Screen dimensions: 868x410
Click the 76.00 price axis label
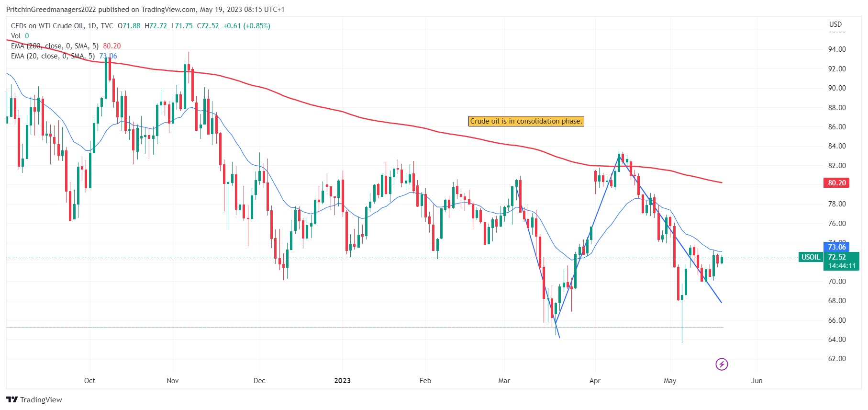(837, 224)
